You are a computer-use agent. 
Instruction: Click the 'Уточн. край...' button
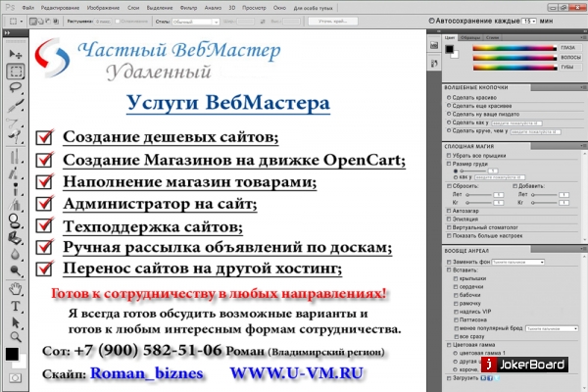click(332, 22)
